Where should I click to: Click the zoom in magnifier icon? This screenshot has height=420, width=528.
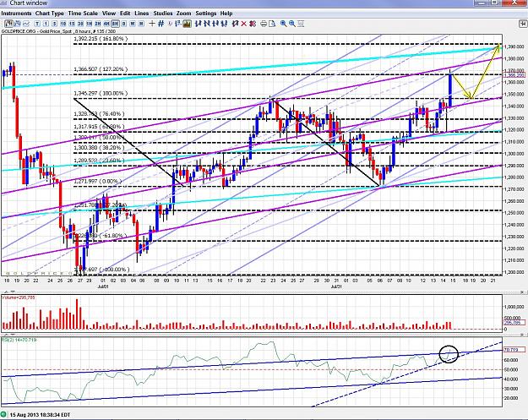[284, 24]
